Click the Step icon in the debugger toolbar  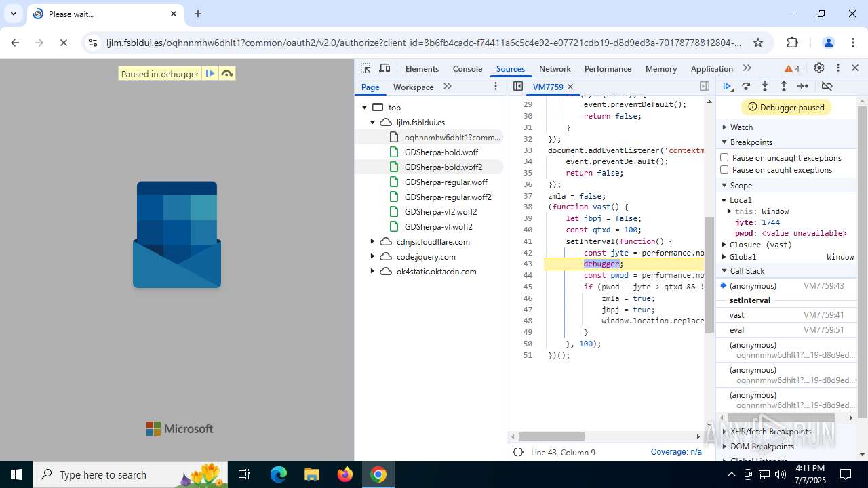[x=803, y=86]
